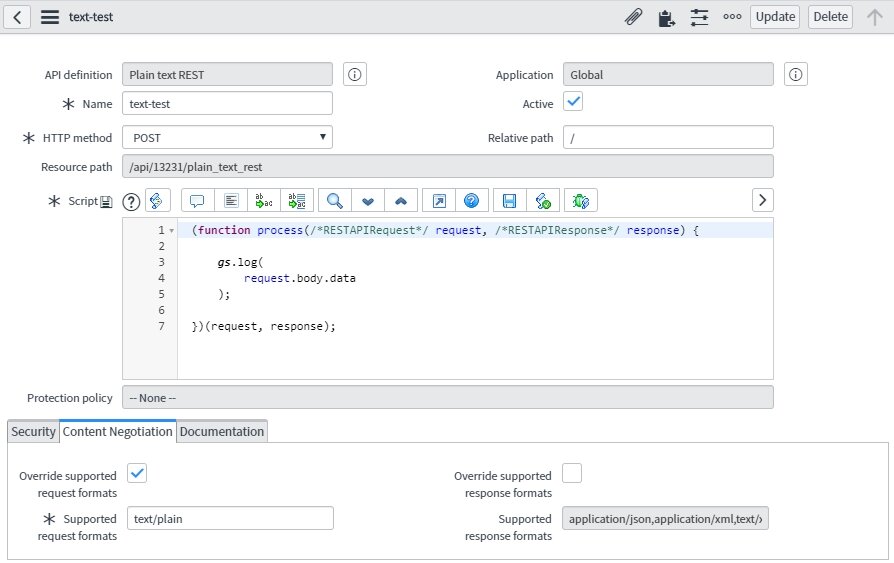This screenshot has height=563, width=894.
Task: Switch to the Security tab
Action: point(33,432)
